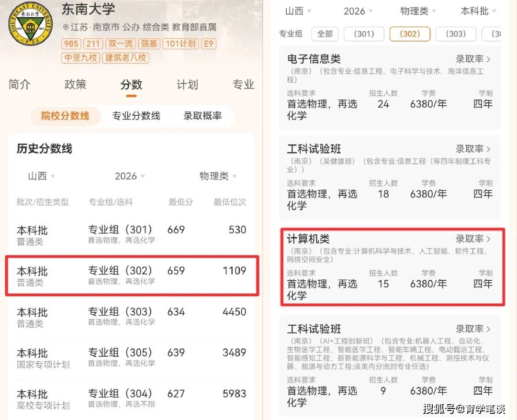Open 录取率 for AI+工程创新班 工科试验班

473,329
